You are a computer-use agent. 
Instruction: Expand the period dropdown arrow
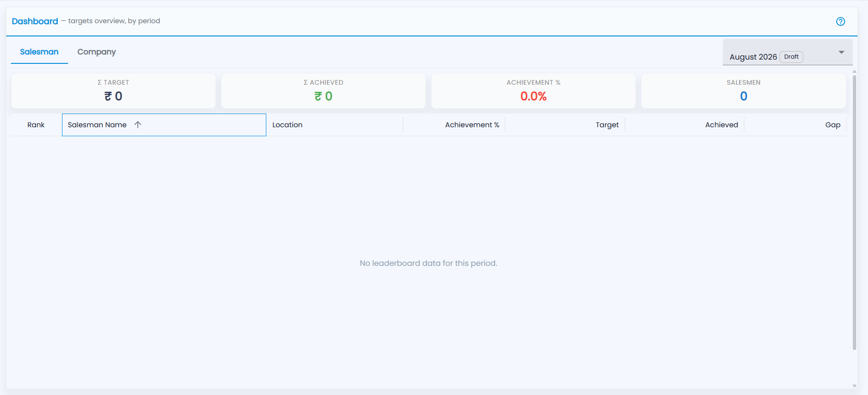(x=842, y=52)
